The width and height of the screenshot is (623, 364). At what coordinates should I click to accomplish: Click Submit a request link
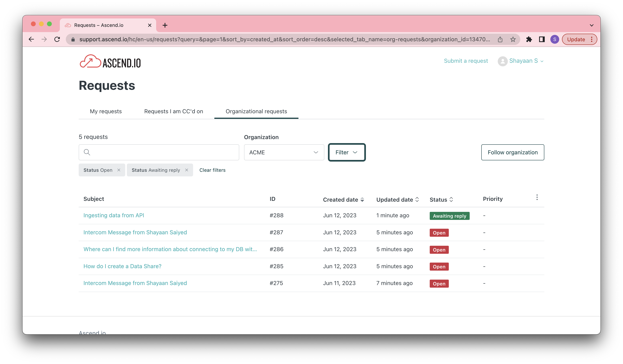click(x=466, y=61)
